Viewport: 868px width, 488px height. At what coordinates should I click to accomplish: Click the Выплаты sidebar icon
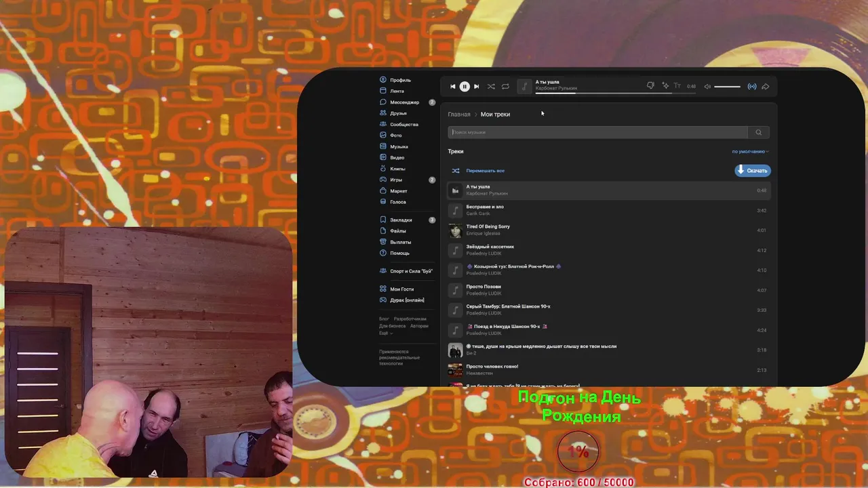point(383,242)
